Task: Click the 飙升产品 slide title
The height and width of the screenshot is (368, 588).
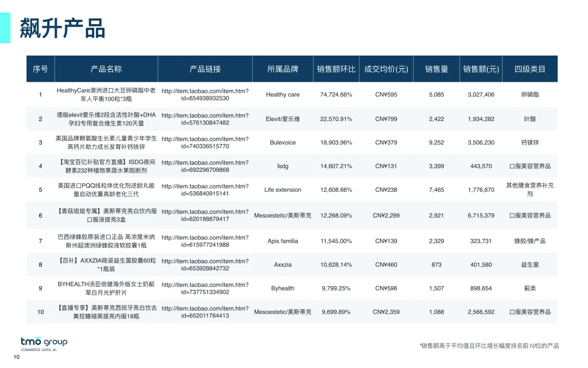Action: pyautogui.click(x=62, y=28)
